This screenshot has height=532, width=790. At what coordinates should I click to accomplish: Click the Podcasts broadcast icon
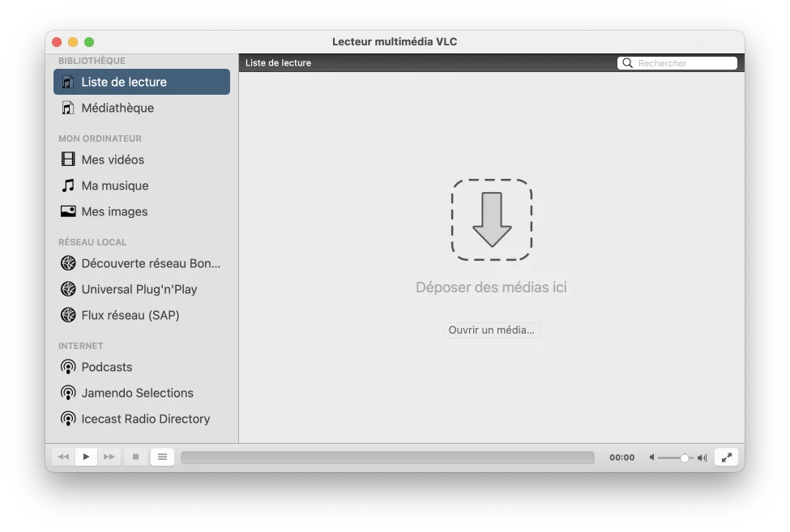tap(68, 367)
